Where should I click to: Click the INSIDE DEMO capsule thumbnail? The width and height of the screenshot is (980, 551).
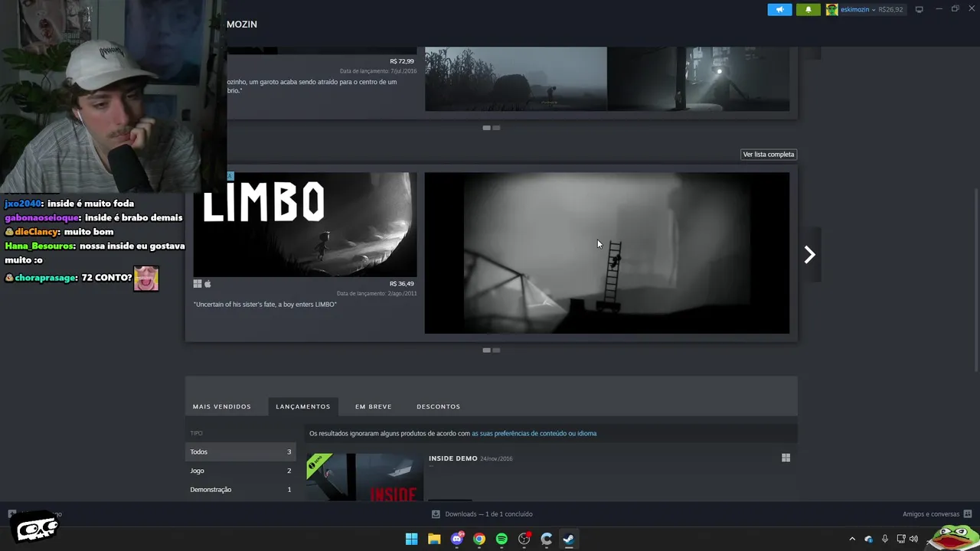pos(364,478)
